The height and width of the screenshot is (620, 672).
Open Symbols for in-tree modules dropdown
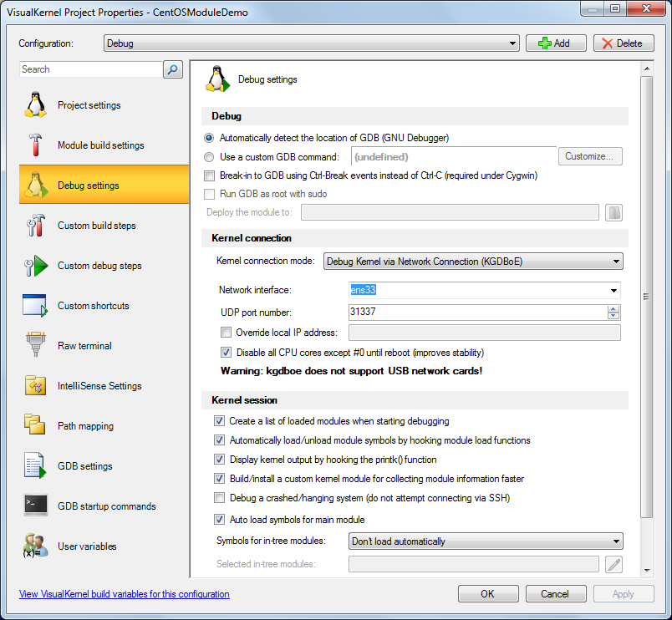point(486,541)
